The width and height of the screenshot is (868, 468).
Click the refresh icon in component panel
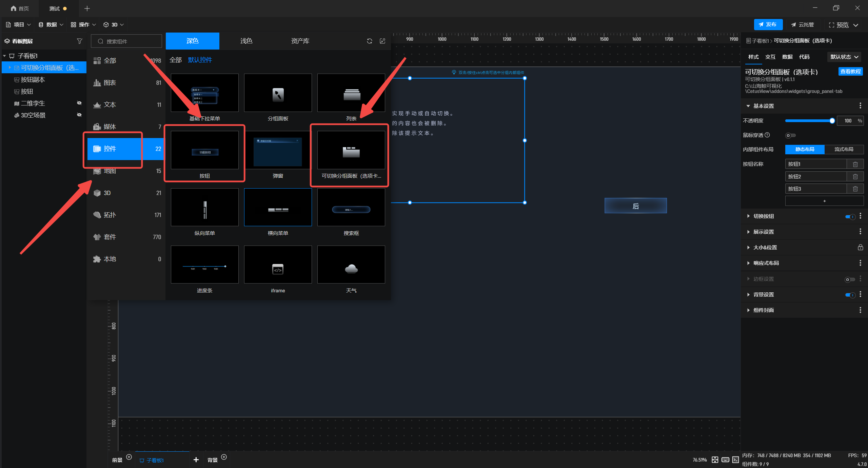click(369, 41)
